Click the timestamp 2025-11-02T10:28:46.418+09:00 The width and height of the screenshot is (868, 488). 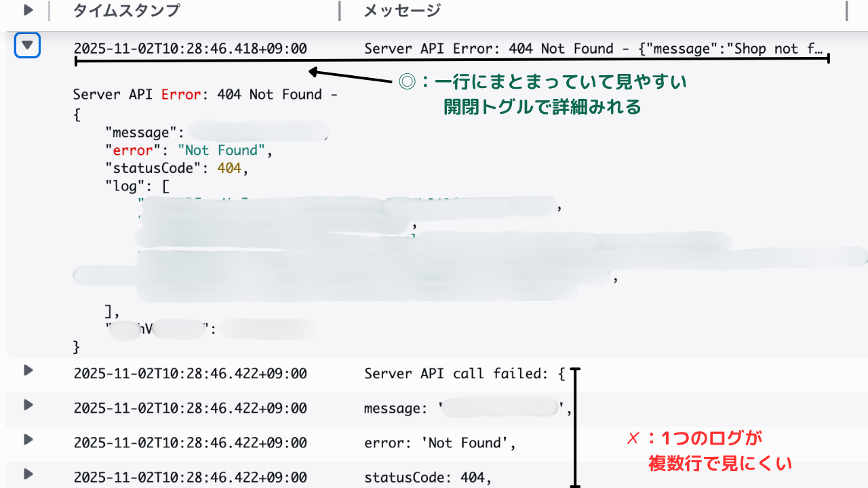[x=190, y=48]
